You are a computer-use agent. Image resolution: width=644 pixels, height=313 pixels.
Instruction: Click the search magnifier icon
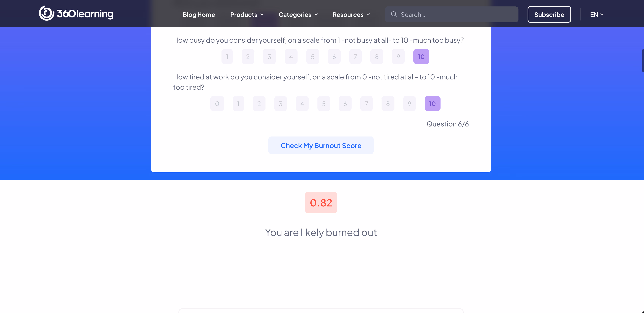(x=394, y=14)
